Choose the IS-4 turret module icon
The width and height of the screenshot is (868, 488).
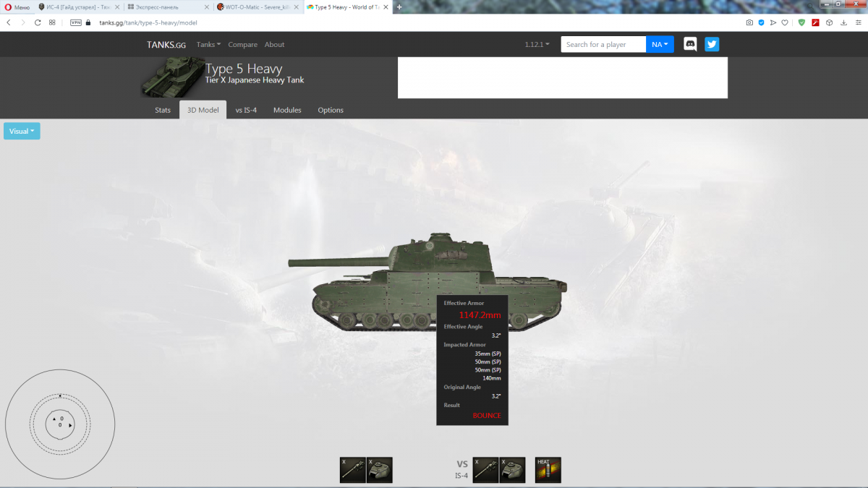512,470
